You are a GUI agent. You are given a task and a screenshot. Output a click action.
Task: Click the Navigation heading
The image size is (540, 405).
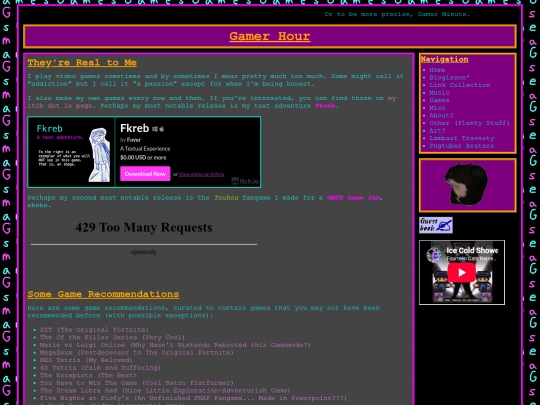[x=444, y=59]
